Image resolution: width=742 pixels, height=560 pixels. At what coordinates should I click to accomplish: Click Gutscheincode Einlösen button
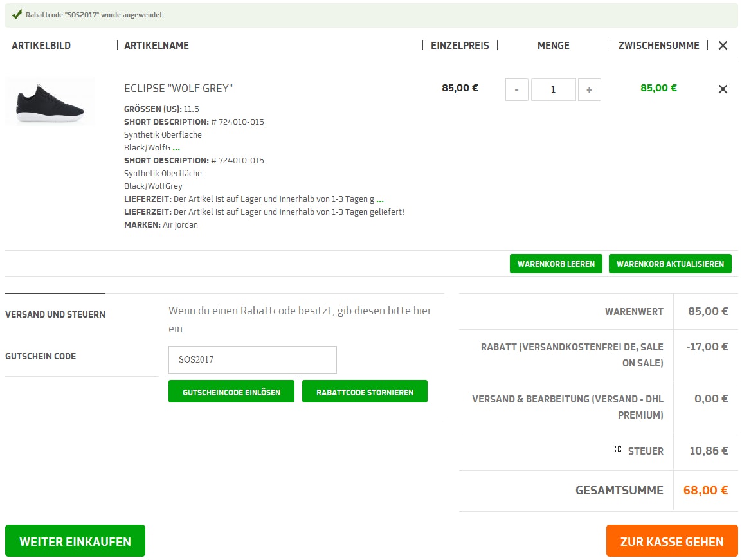point(231,392)
